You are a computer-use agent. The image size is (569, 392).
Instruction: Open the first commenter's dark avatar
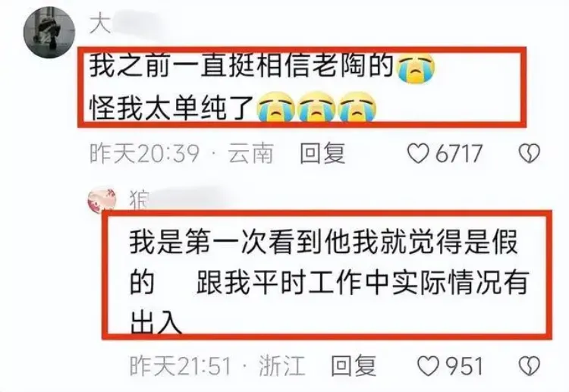[49, 32]
